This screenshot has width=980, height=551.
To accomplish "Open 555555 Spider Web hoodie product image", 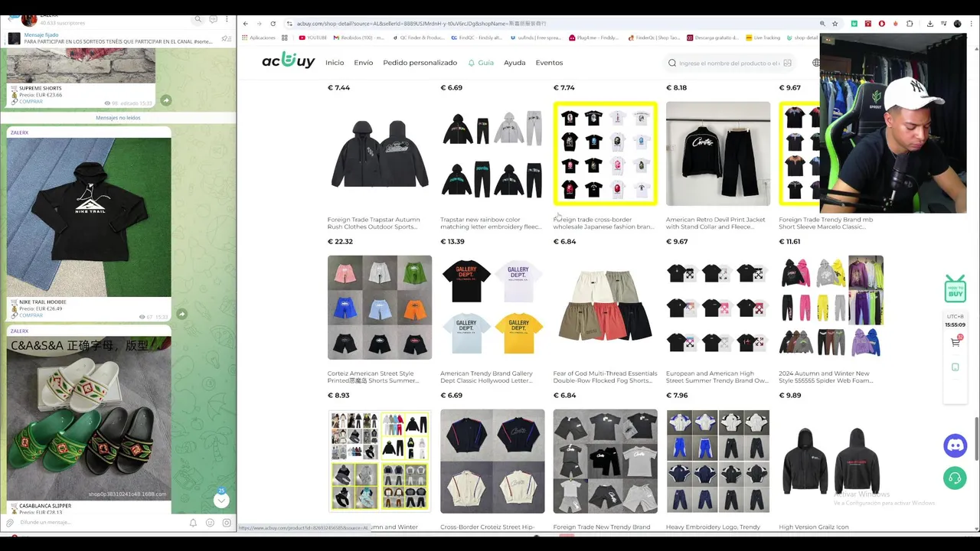I will (x=831, y=307).
